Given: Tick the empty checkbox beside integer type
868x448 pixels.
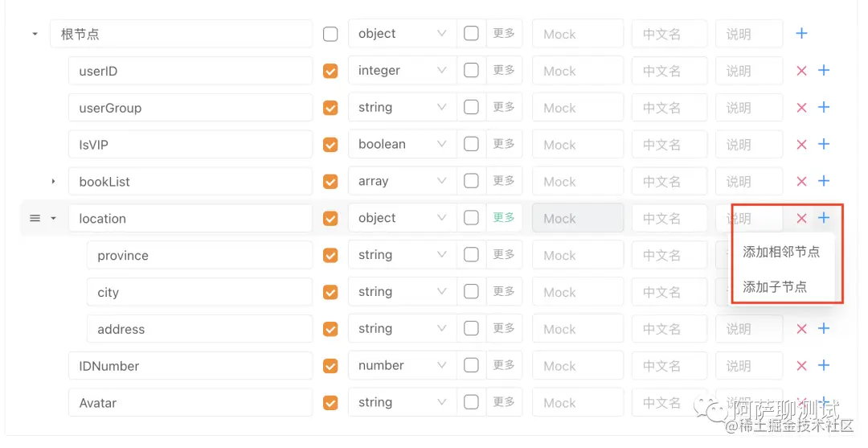Looking at the screenshot, I should [471, 70].
